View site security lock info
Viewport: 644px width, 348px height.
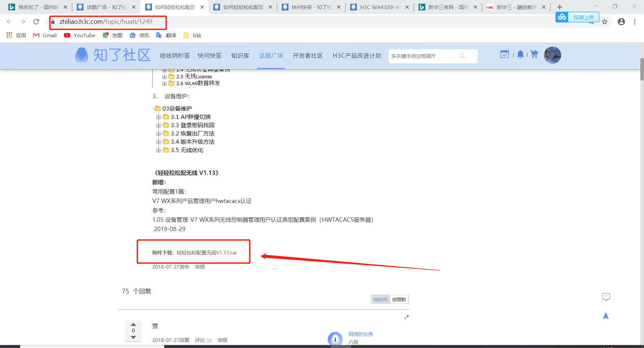[53, 22]
